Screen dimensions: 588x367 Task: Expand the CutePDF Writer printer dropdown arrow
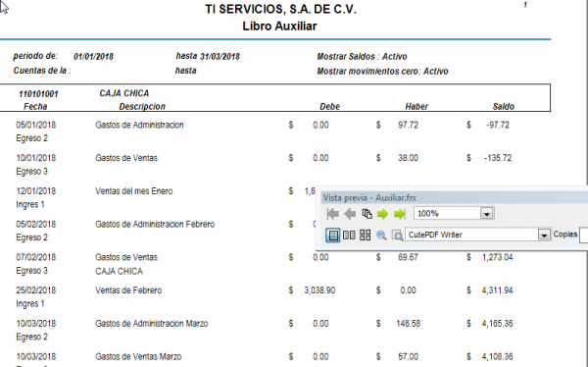544,236
